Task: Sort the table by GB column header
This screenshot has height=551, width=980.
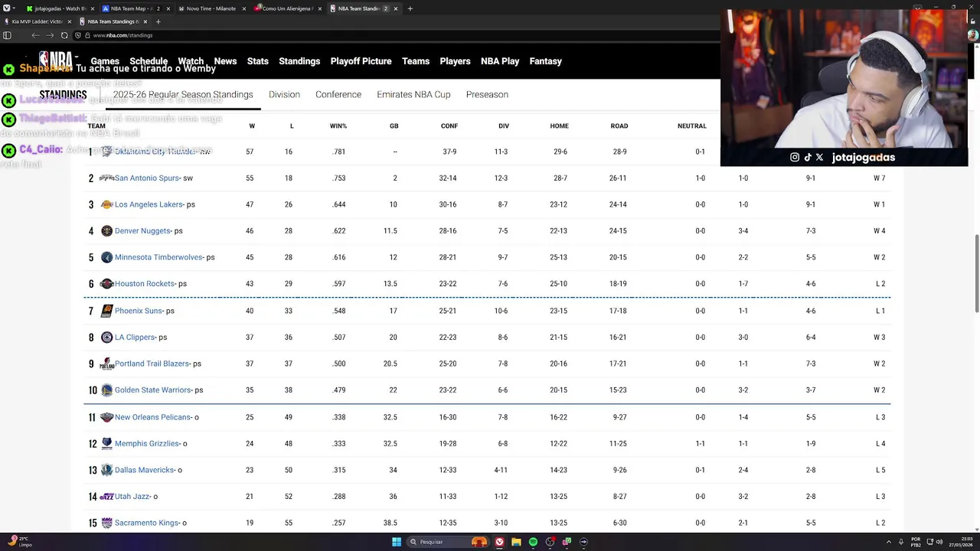Action: [x=394, y=126]
